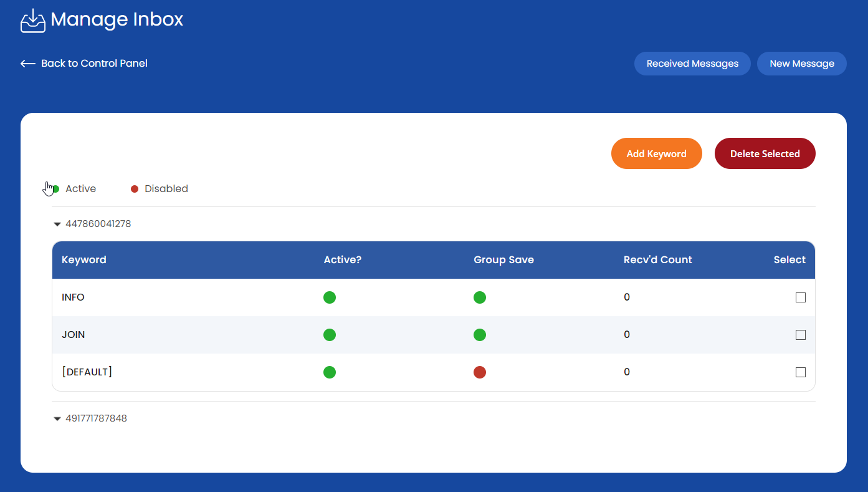Click the back arrow icon
The width and height of the screenshot is (868, 492).
(27, 64)
